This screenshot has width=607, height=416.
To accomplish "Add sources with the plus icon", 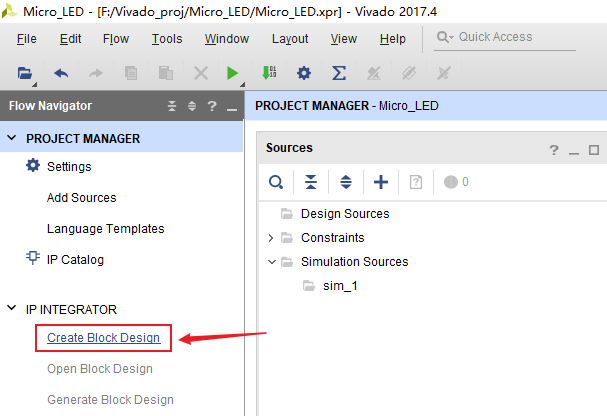I will point(381,182).
